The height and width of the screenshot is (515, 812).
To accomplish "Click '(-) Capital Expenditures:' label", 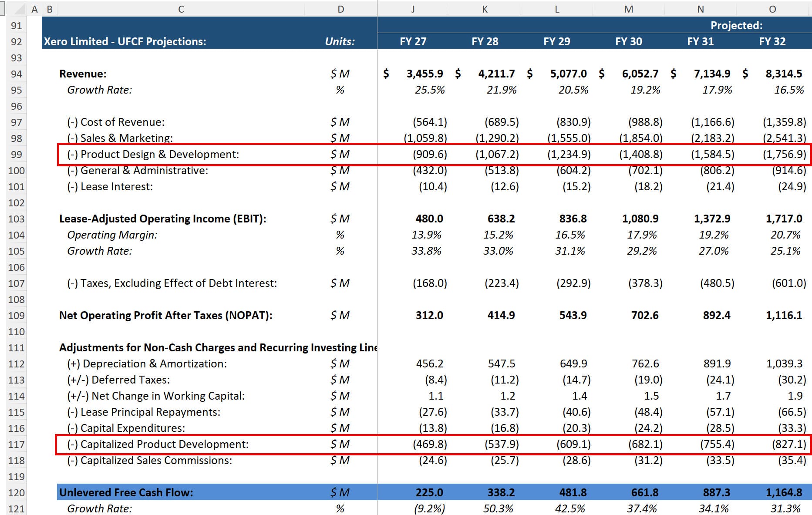I will point(126,428).
